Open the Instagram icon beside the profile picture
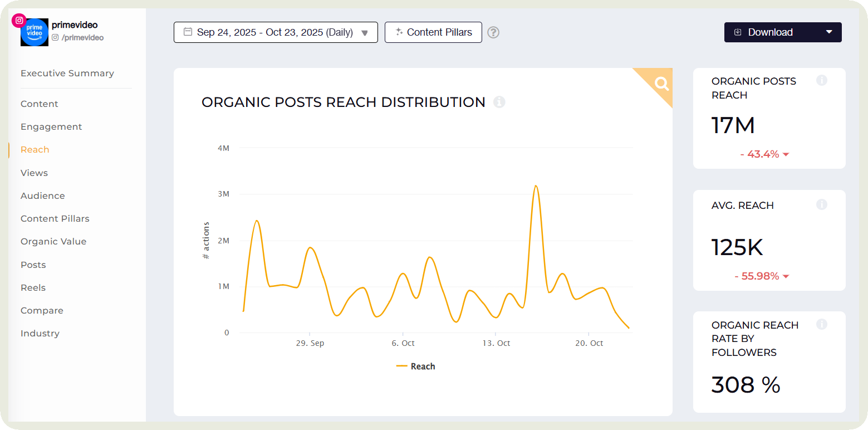Image resolution: width=868 pixels, height=430 pixels. (19, 20)
